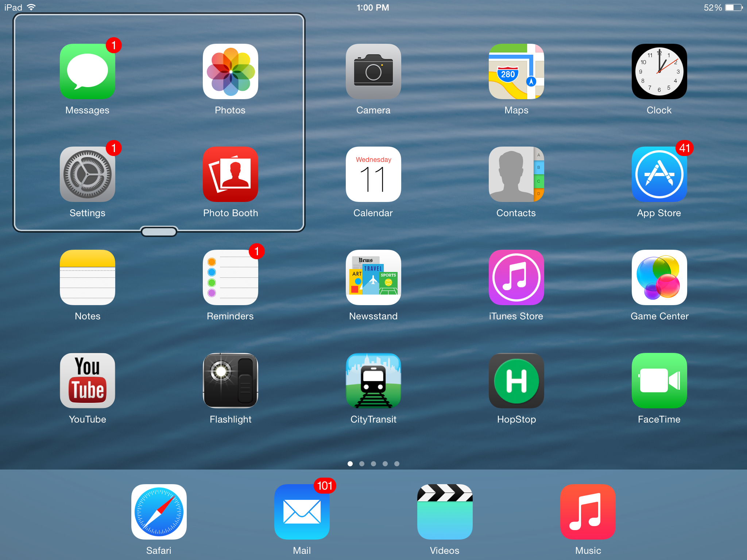Open the Clock app
Screen dimensions: 747x560
[x=659, y=71]
